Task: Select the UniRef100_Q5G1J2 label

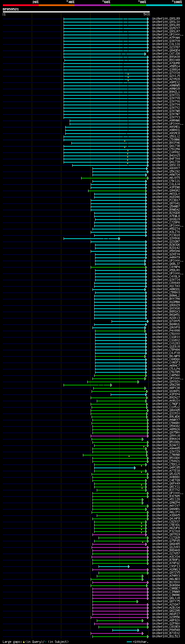Action: point(166,136)
